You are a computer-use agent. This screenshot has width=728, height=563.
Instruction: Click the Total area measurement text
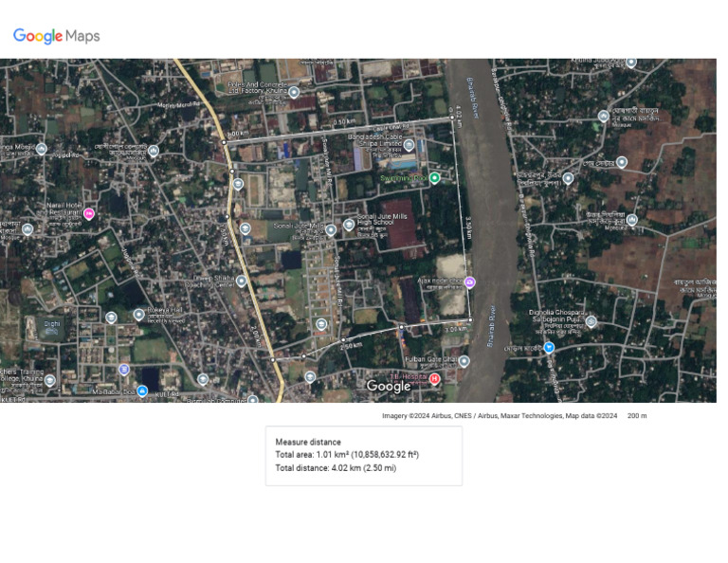point(347,455)
